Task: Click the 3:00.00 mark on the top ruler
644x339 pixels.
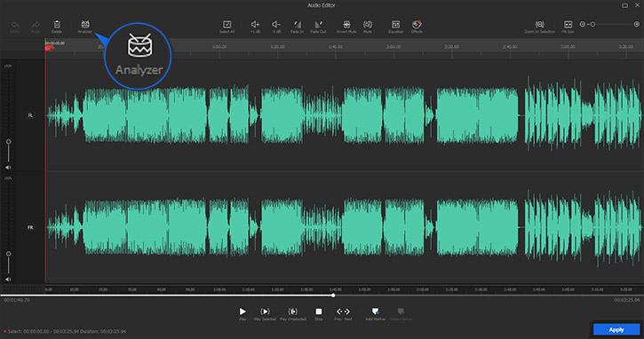Action: 568,47
